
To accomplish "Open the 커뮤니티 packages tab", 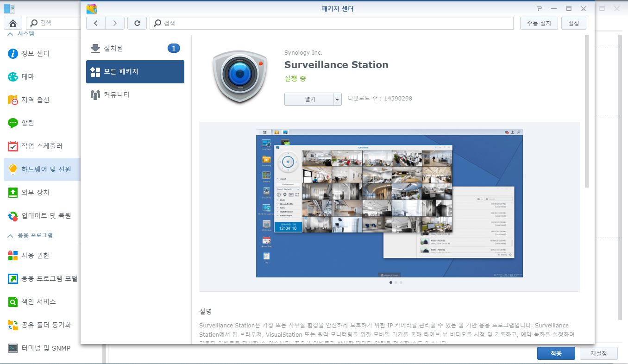I will coord(135,95).
